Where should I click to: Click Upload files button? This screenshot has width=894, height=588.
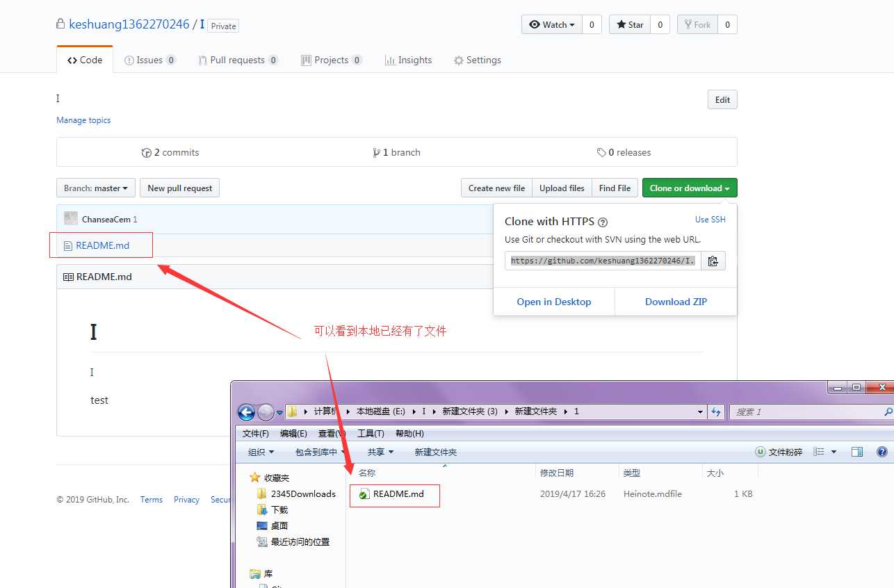click(562, 188)
